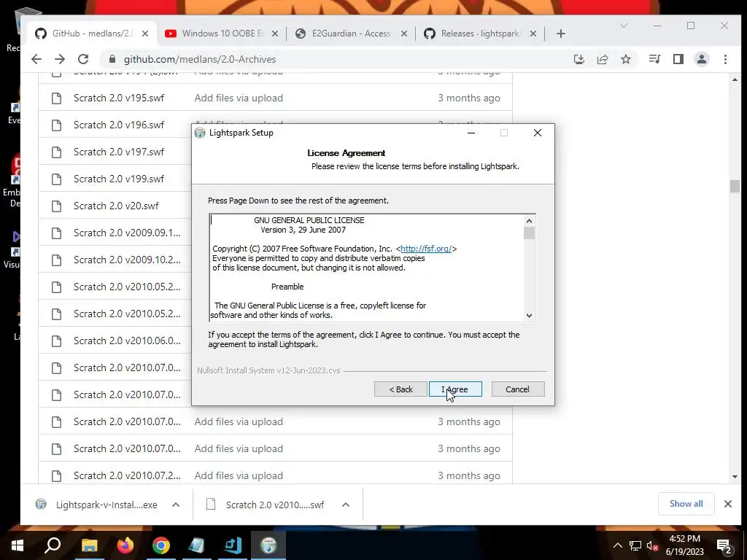747x560 pixels.
Task: Toggle the Chrome side panel
Action: click(678, 59)
